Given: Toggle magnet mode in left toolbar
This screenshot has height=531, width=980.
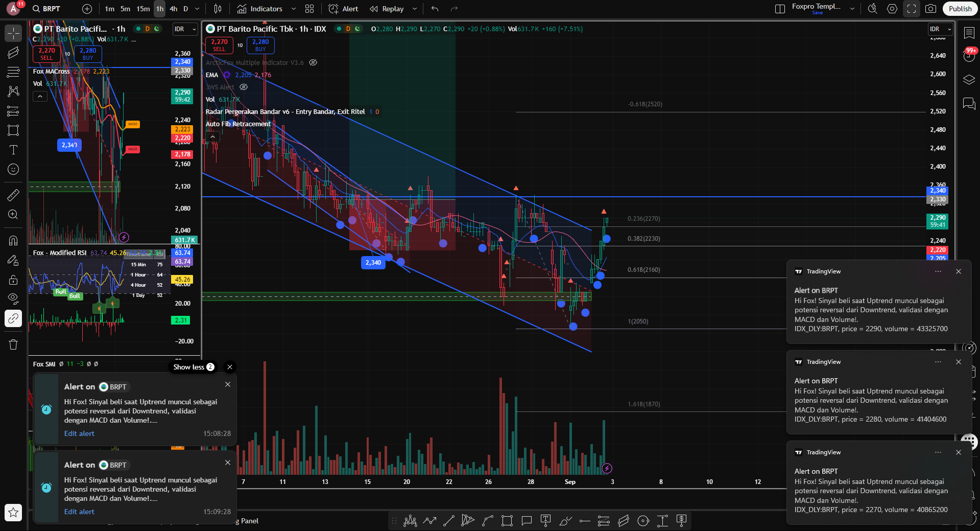Looking at the screenshot, I should (13, 240).
